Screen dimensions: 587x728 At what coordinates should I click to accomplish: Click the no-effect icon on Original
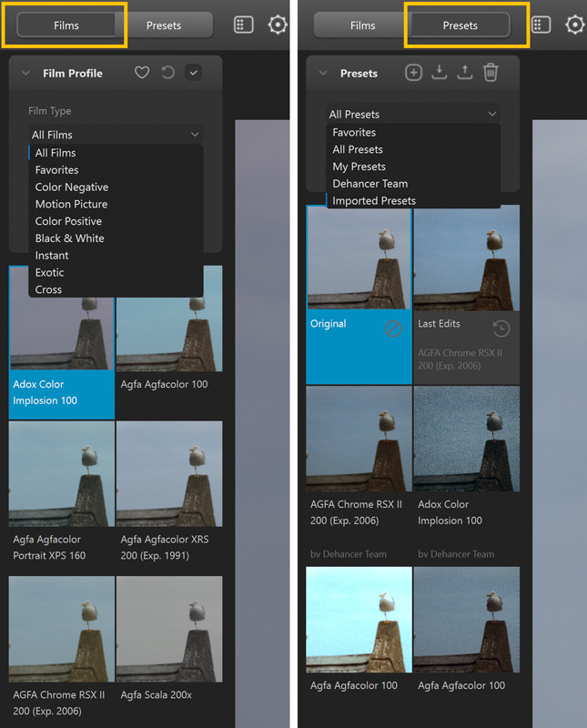pyautogui.click(x=393, y=329)
